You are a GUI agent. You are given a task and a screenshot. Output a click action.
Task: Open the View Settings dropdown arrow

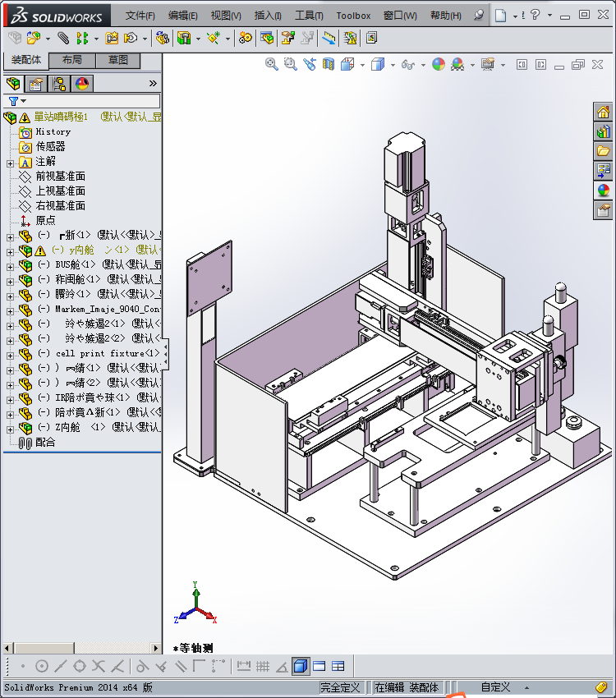[x=503, y=65]
